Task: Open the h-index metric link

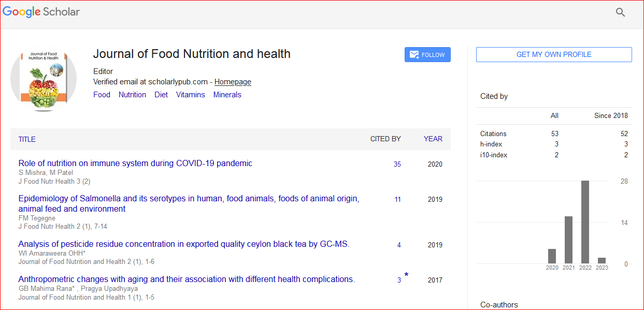Action: click(491, 144)
